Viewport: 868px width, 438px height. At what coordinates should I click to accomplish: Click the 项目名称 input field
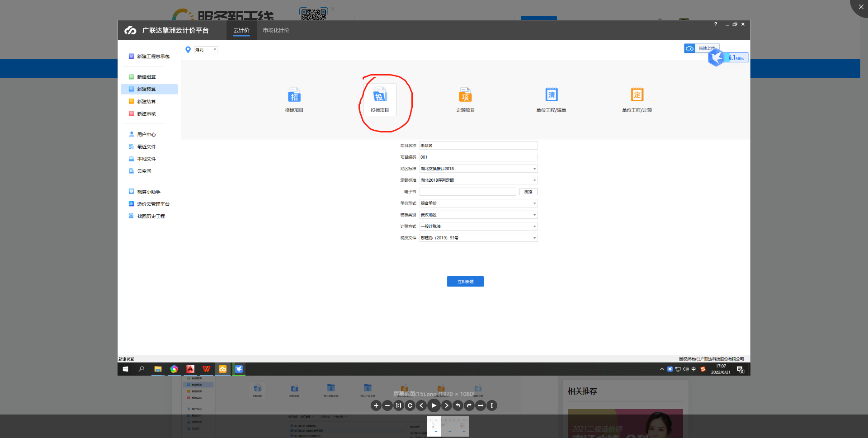coord(479,146)
